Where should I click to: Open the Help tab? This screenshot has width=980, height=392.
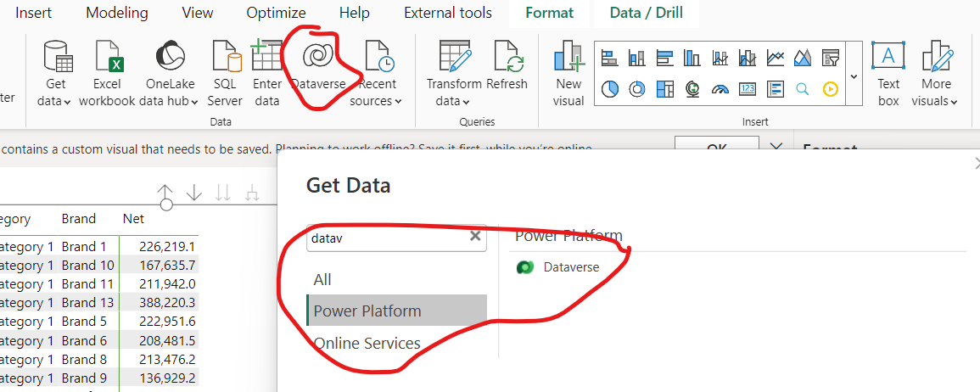point(355,13)
